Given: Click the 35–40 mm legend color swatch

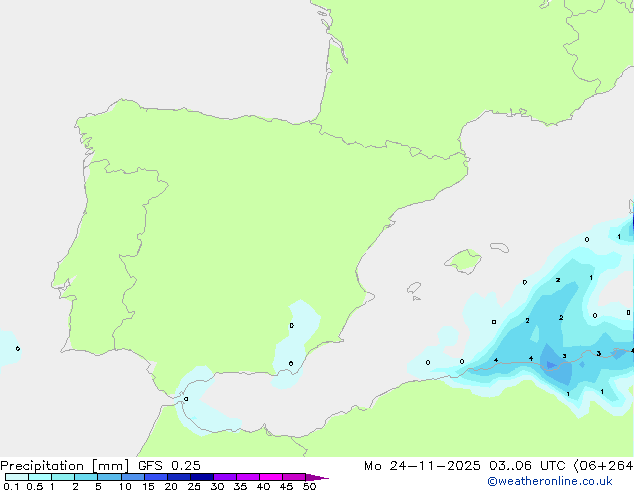Looking at the screenshot, I should (x=247, y=477).
